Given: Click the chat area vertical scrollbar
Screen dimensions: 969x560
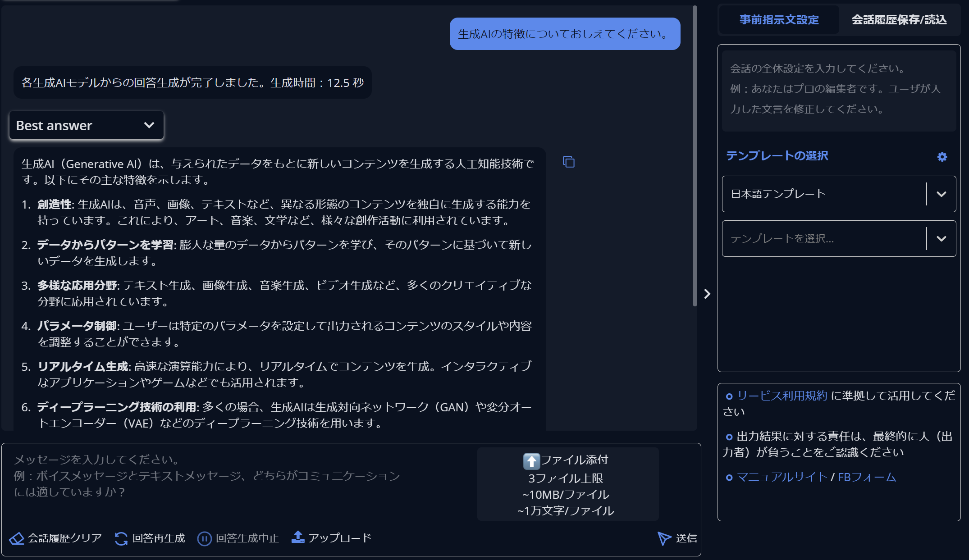Looking at the screenshot, I should click(695, 155).
